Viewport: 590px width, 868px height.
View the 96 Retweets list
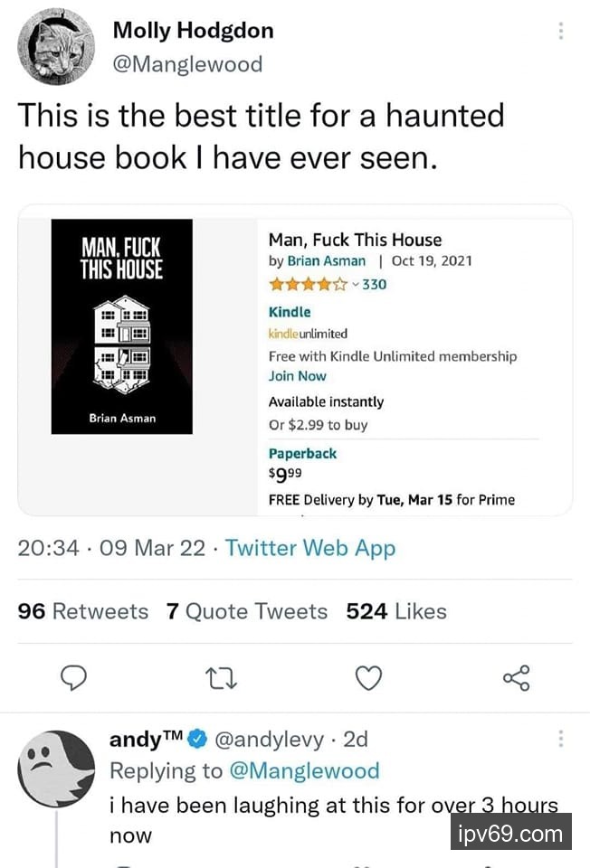point(83,612)
